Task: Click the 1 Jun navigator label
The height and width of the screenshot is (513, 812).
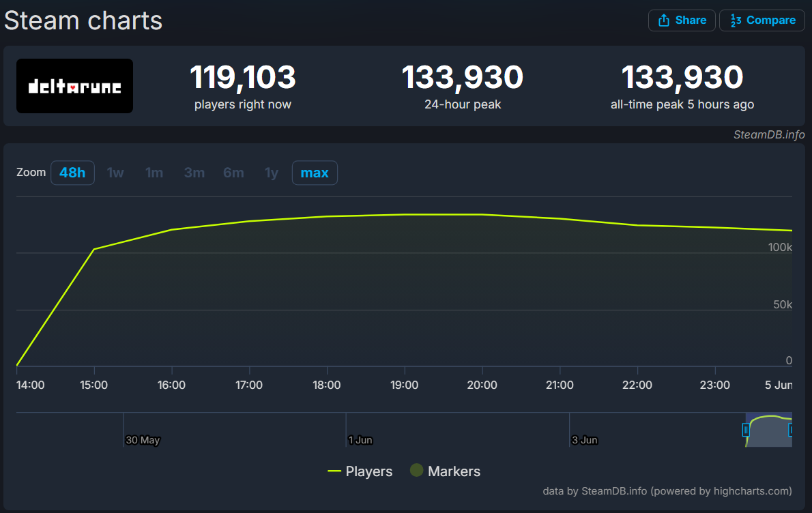Action: (x=360, y=440)
